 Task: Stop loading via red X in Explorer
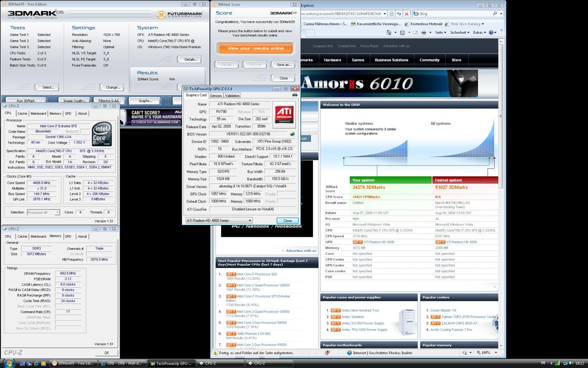click(x=406, y=14)
